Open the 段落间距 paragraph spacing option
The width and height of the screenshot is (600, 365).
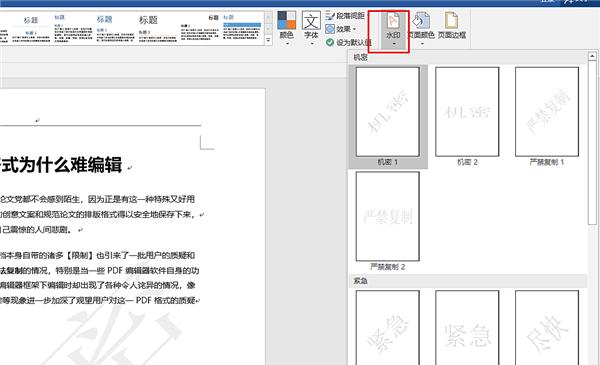click(x=346, y=16)
